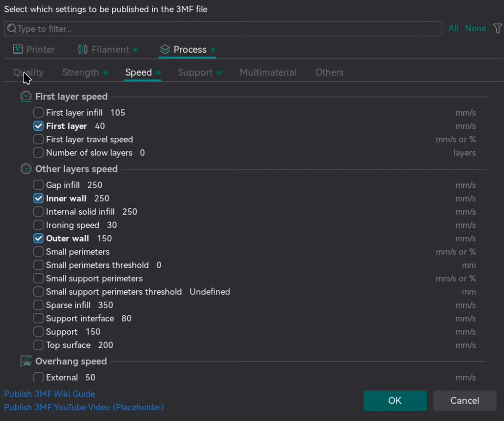504x421 pixels.
Task: Check Number of slow layers option
Action: pos(38,153)
